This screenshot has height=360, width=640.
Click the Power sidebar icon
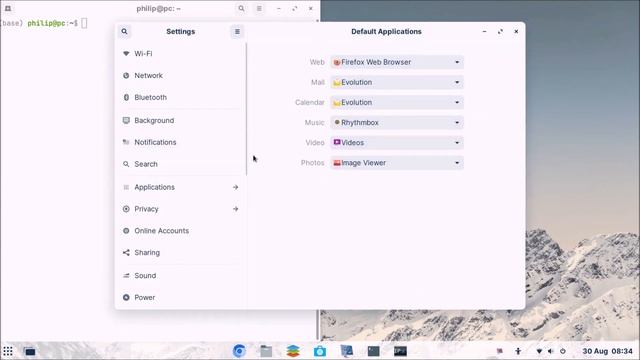coord(126,298)
